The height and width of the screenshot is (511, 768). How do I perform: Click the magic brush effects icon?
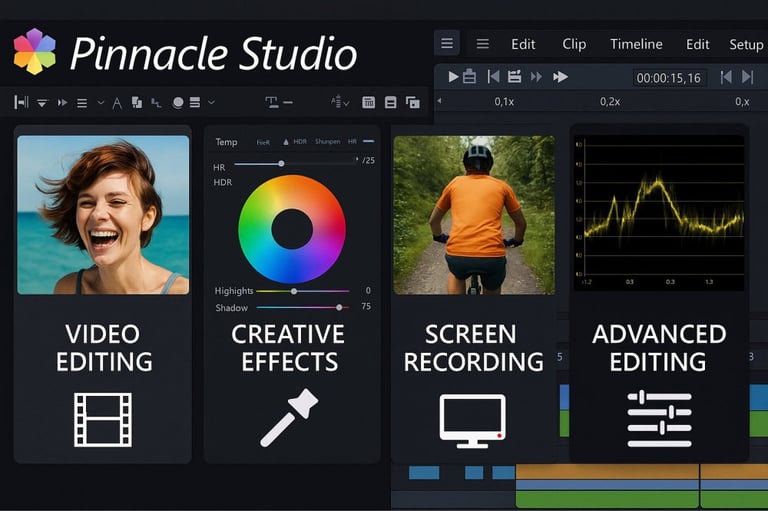(x=289, y=417)
